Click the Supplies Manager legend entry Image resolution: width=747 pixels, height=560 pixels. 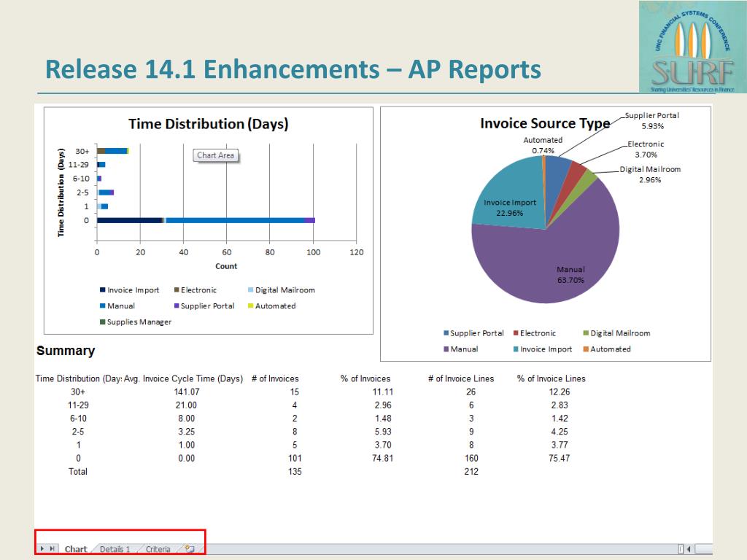136,322
